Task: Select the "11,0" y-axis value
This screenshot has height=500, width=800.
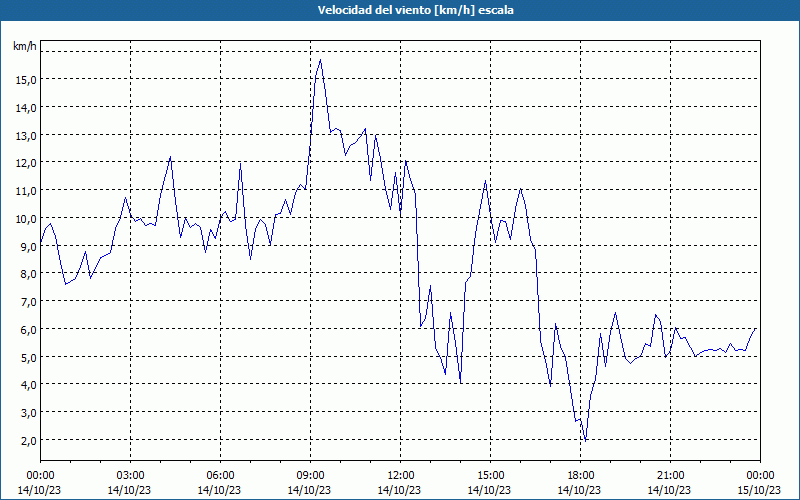Action: 27,191
